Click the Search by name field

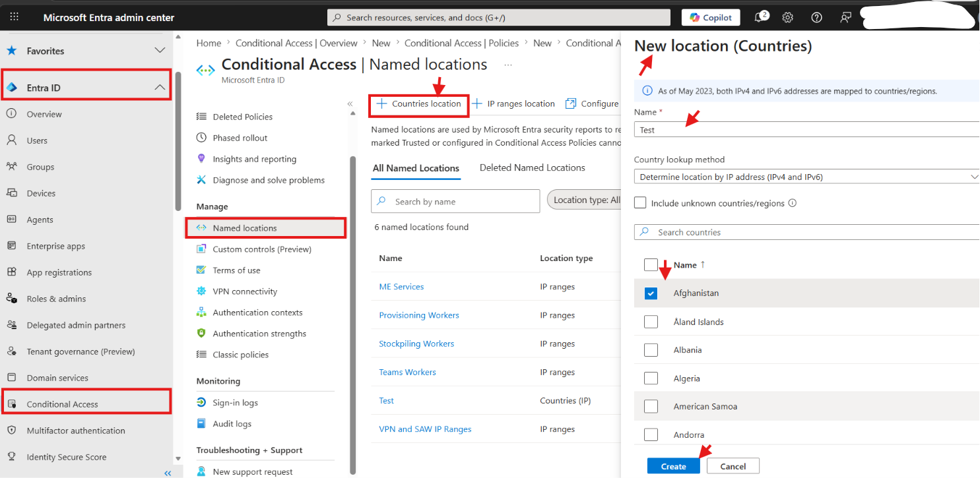[x=455, y=201]
